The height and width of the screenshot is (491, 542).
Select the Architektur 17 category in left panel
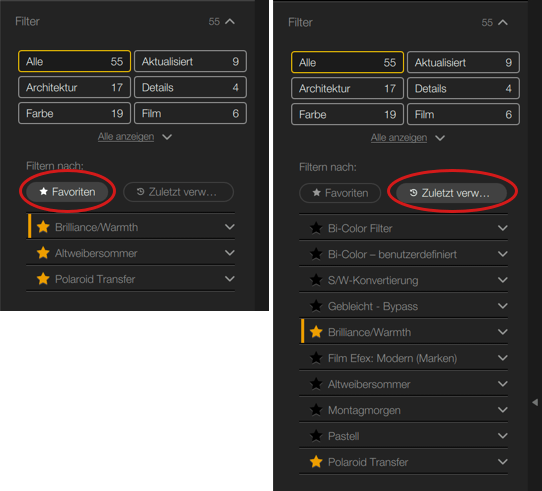click(x=74, y=87)
